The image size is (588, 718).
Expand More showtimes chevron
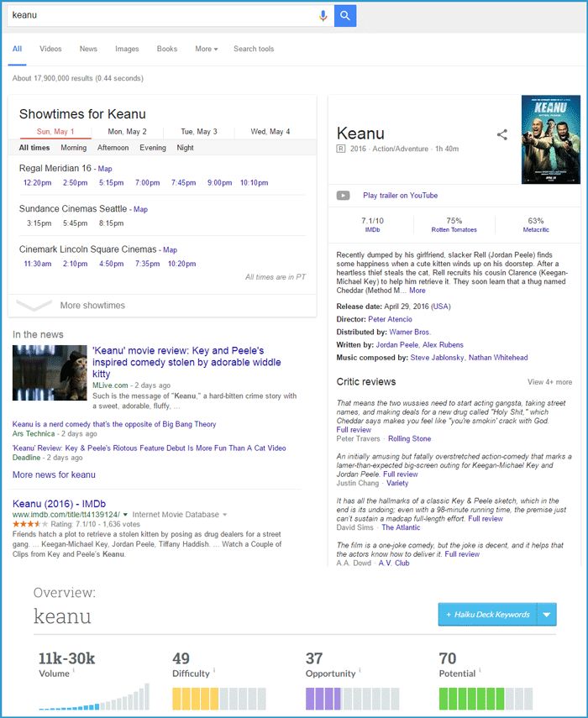coord(34,305)
